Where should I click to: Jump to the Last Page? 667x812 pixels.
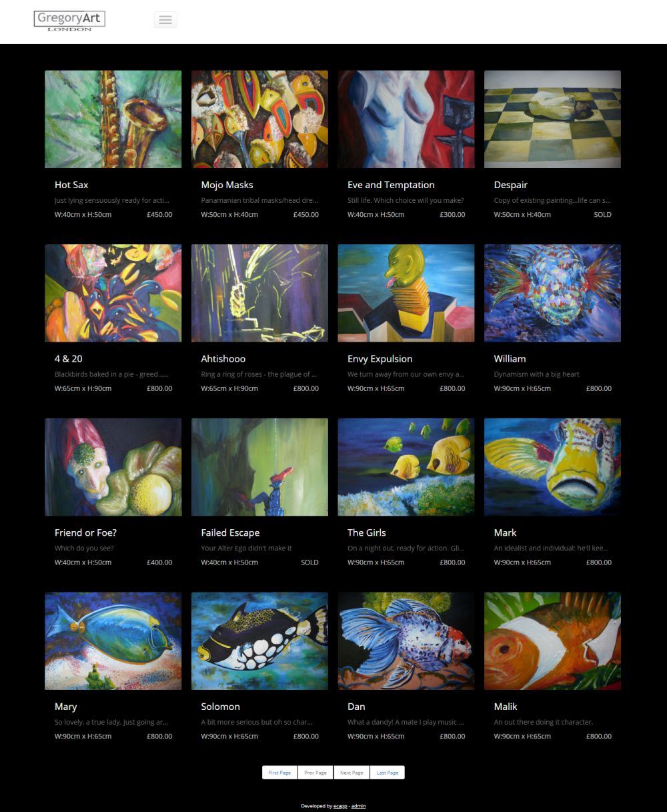(x=387, y=773)
